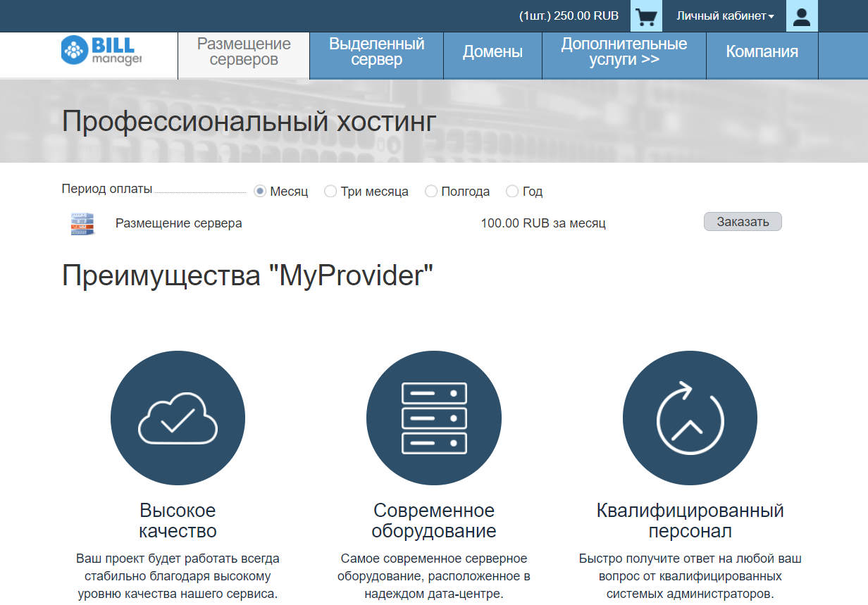Click the Размещение сервера service name
Screen dimensions: 868x605
click(x=179, y=223)
